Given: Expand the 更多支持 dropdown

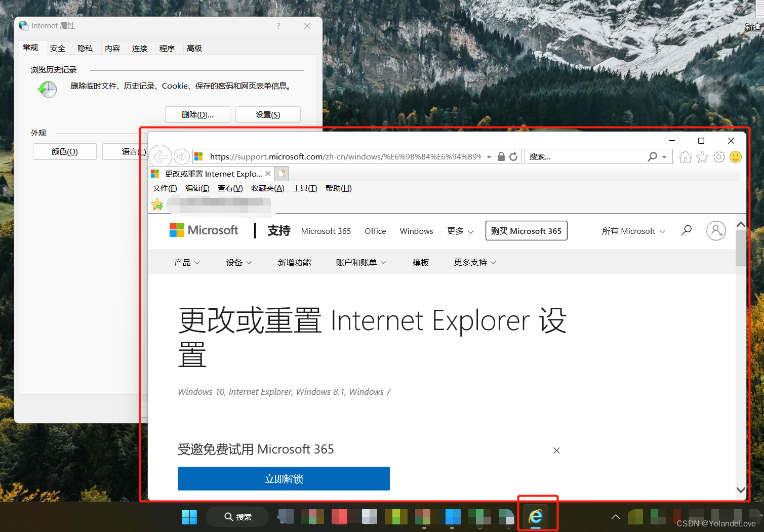Looking at the screenshot, I should 475,262.
